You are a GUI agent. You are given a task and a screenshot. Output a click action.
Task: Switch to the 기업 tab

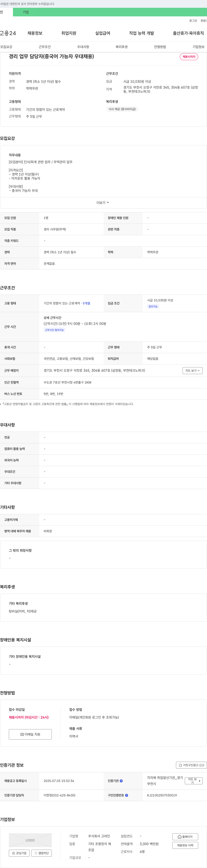[x=26, y=12]
